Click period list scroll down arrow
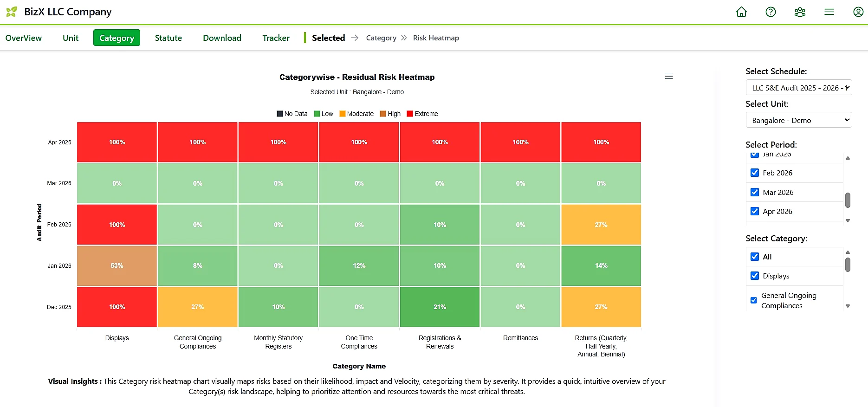Viewport: 868px width, 407px height. 848,221
